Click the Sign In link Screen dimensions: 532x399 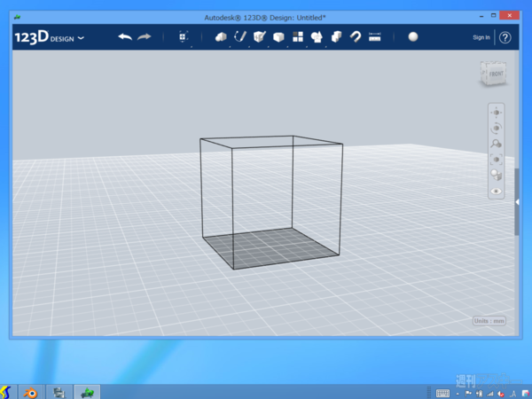[481, 37]
